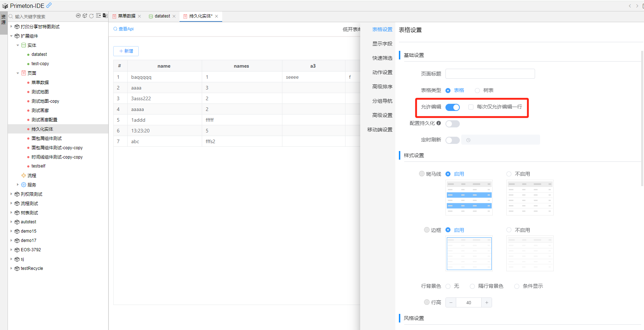Image resolution: width=644 pixels, height=330 pixels.
Task: Refresh the resource tree
Action: pyautogui.click(x=91, y=16)
